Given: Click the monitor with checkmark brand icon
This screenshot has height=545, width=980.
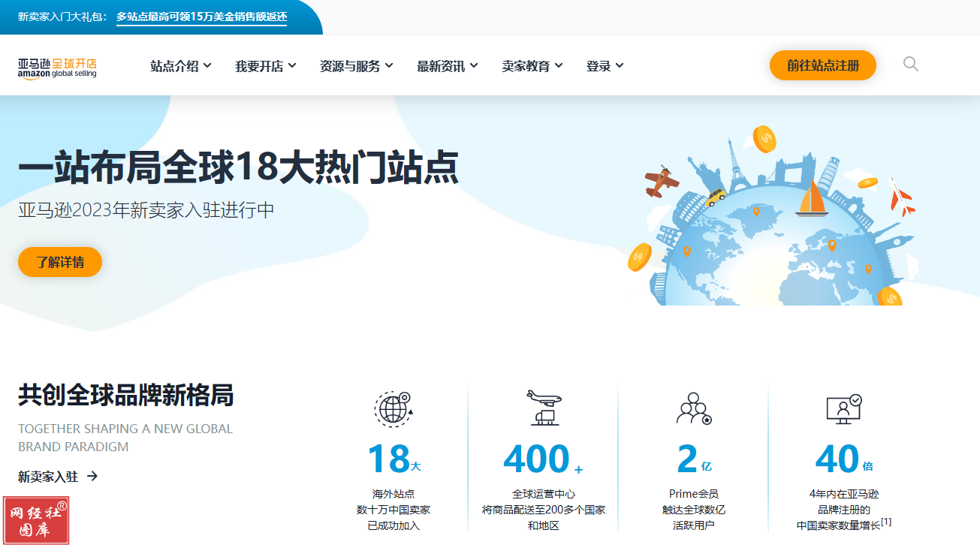Looking at the screenshot, I should point(844,409).
